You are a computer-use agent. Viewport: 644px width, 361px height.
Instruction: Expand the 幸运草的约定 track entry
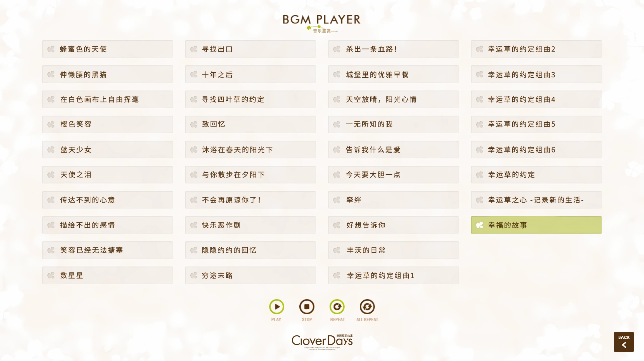(536, 175)
